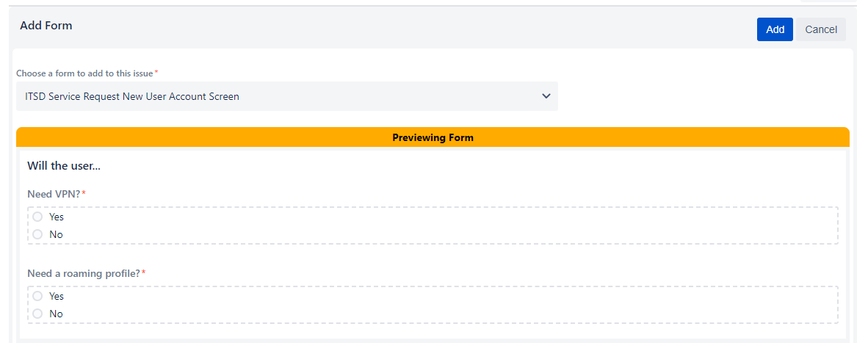Viewport: 868px width, 343px height.
Task: Click the ITSD Service Request form name text
Action: click(x=132, y=96)
